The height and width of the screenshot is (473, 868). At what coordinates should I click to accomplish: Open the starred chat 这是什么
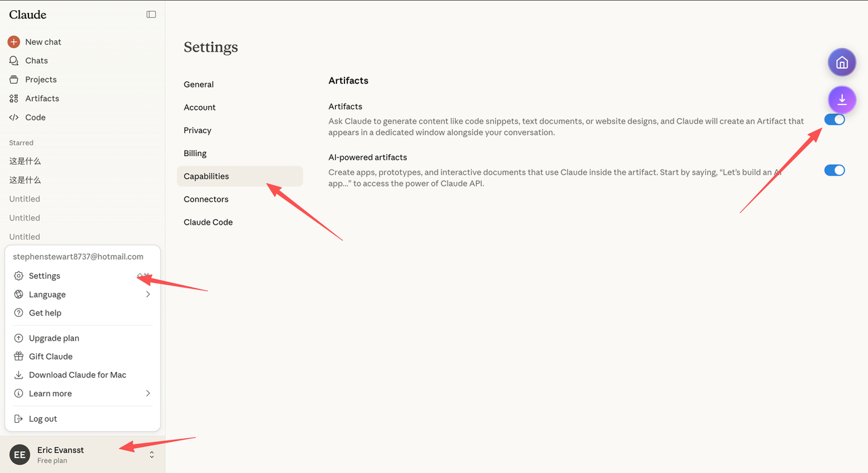click(x=25, y=161)
